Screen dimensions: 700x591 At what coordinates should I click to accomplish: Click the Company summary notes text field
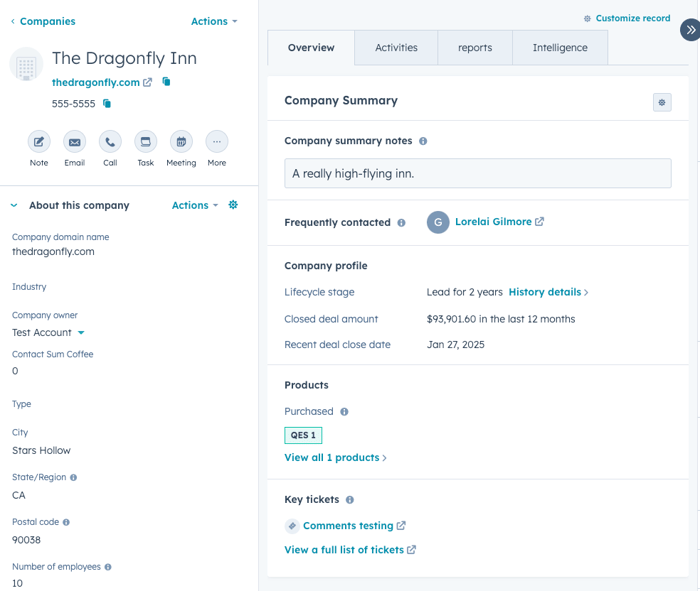point(477,173)
